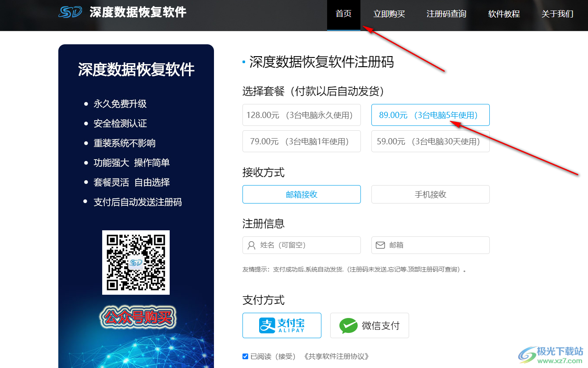Open the 注册码查询 nav tab
The height and width of the screenshot is (368, 588).
(x=446, y=14)
